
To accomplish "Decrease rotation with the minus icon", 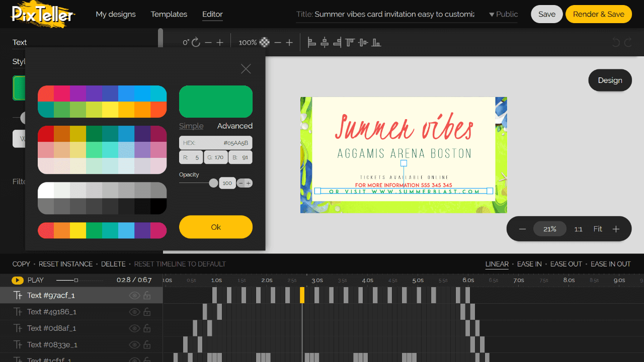I will [208, 43].
